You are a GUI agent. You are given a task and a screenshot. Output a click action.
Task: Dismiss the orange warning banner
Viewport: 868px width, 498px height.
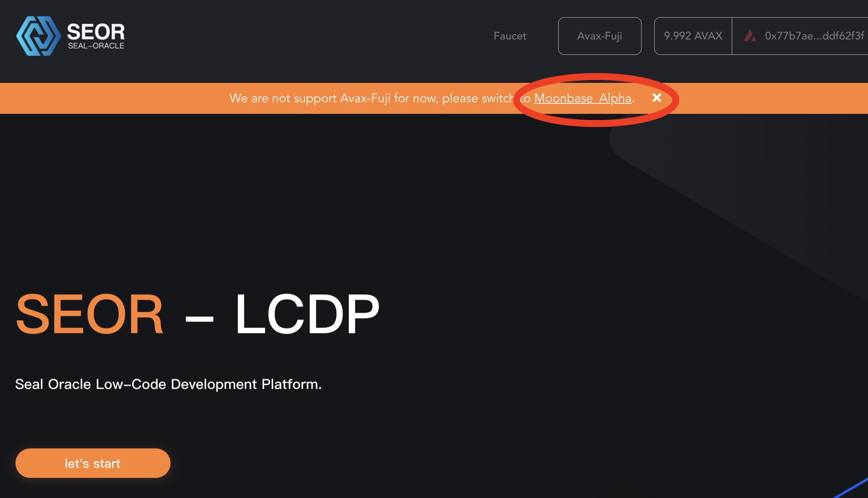click(656, 98)
